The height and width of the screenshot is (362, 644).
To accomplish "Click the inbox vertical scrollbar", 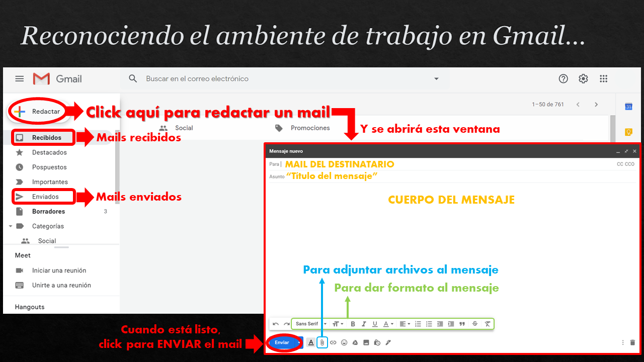I will pos(612,128).
